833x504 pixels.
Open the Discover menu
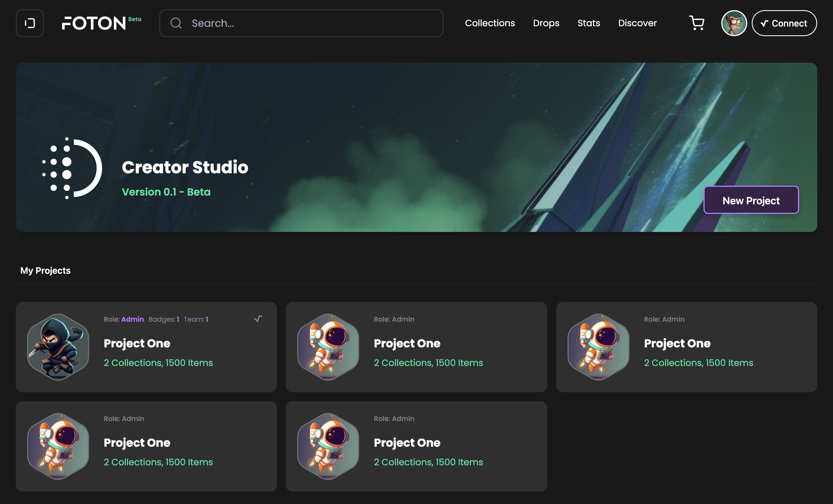[637, 23]
